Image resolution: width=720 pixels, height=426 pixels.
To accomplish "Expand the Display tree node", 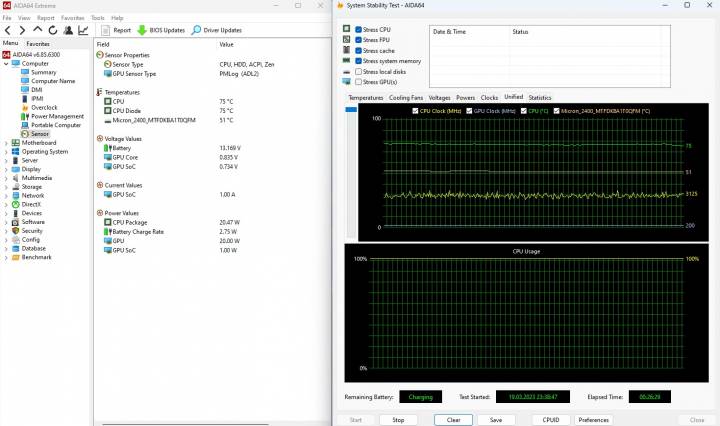I will [x=6, y=169].
